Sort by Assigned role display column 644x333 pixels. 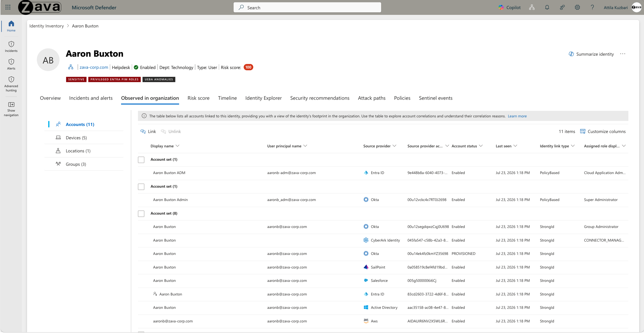click(x=605, y=146)
